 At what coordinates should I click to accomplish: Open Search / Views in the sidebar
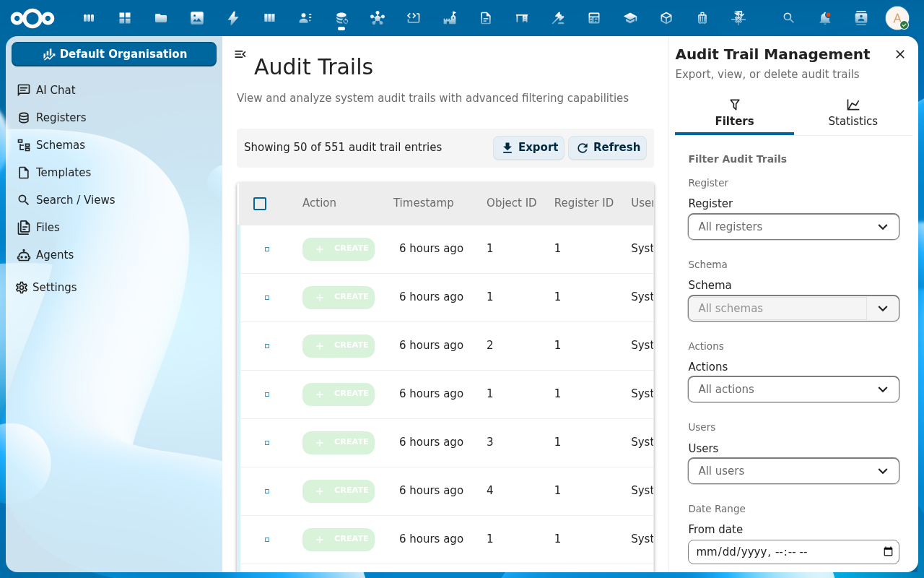[x=115, y=200]
